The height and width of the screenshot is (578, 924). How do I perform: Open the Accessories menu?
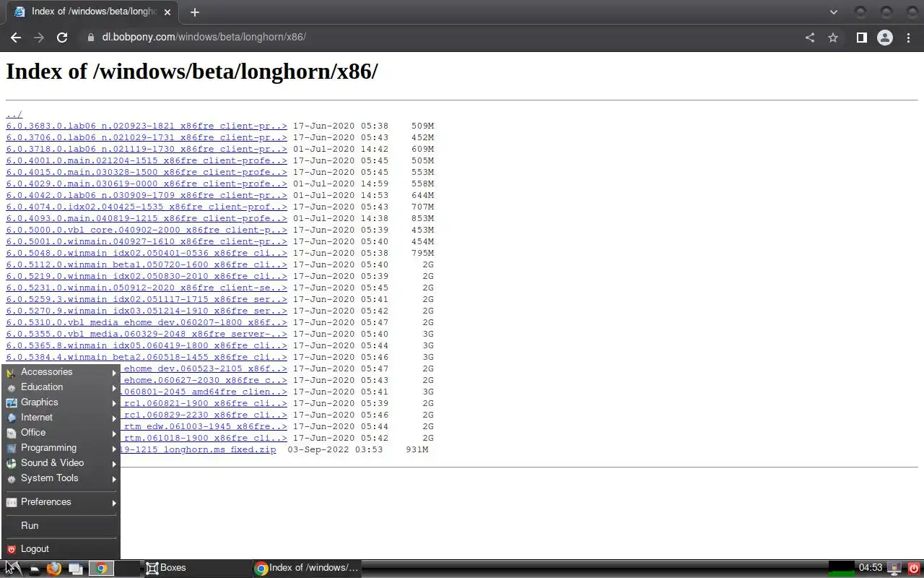pos(61,372)
